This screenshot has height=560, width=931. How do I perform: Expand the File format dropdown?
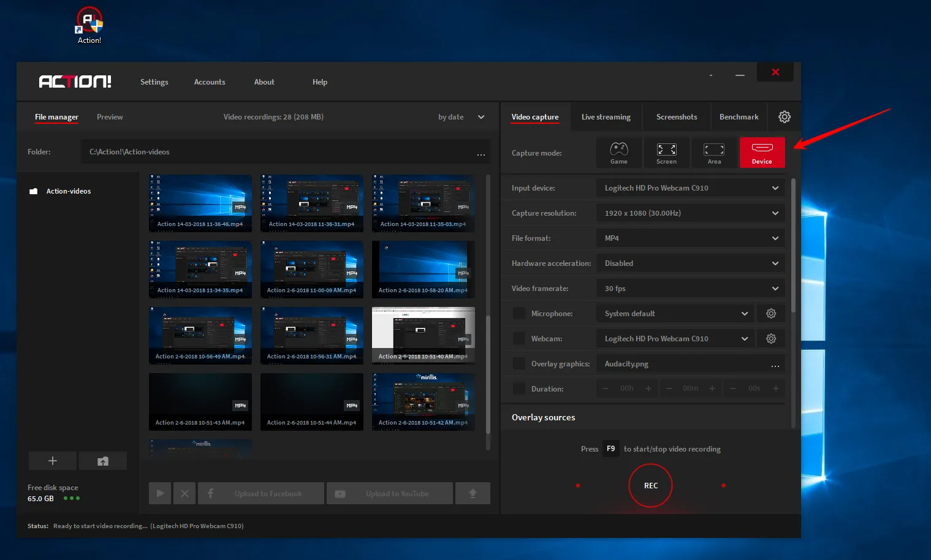point(690,238)
